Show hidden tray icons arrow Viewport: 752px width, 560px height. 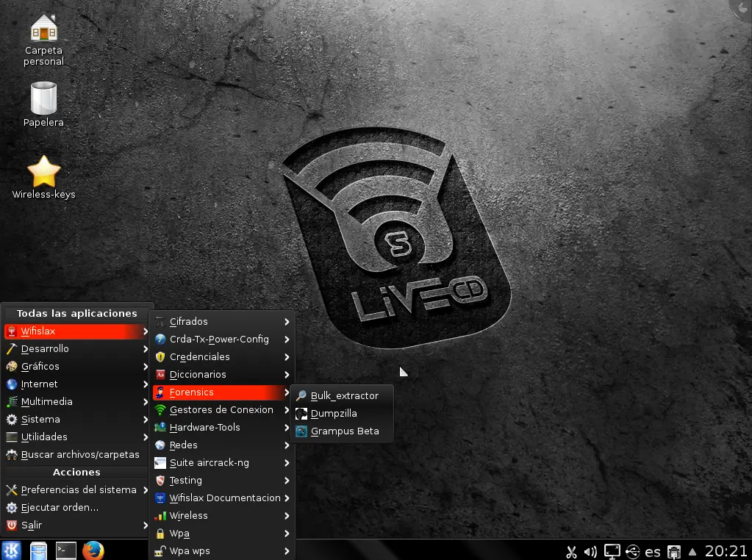pos(692,552)
